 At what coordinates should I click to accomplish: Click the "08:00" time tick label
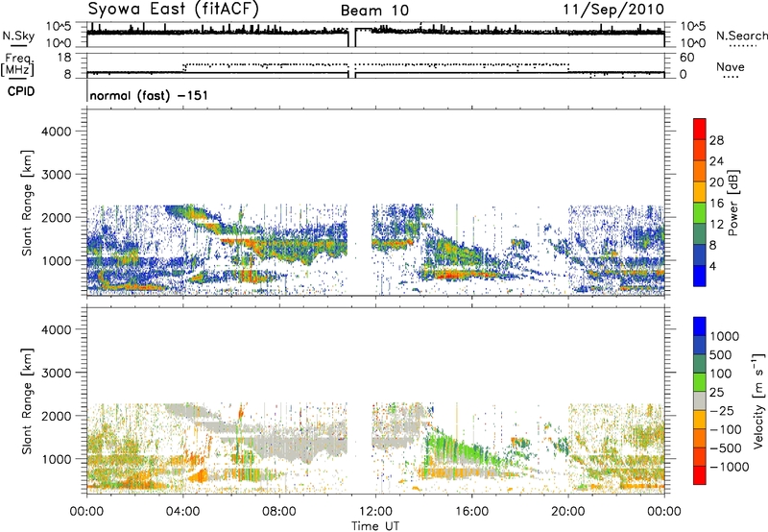tap(279, 512)
